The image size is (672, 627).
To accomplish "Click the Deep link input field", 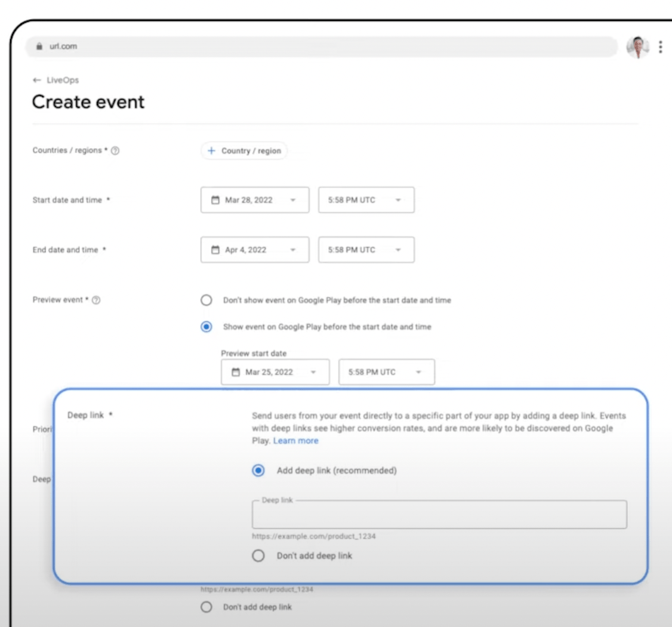I will [439, 514].
